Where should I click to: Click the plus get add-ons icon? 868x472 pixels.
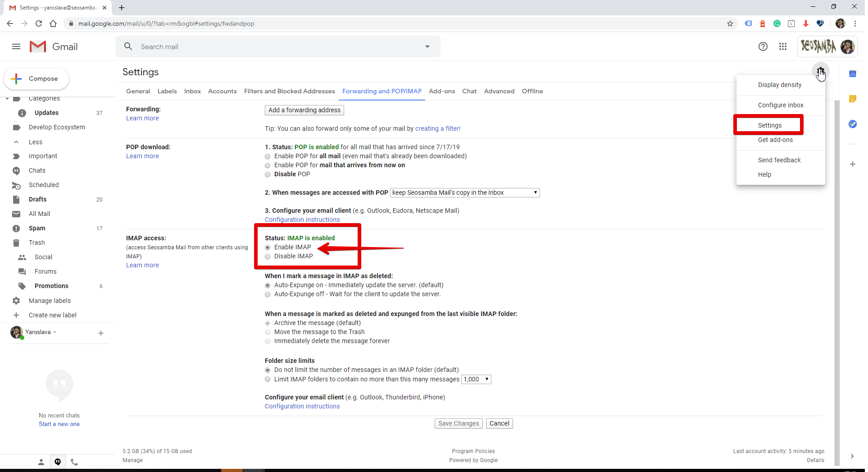[853, 164]
